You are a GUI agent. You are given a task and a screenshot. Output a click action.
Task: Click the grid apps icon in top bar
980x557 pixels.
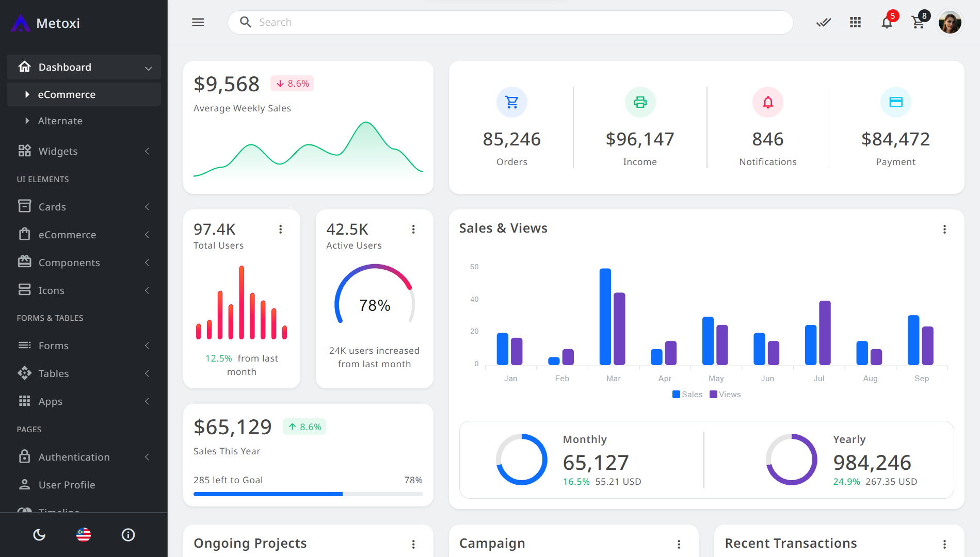pyautogui.click(x=855, y=22)
